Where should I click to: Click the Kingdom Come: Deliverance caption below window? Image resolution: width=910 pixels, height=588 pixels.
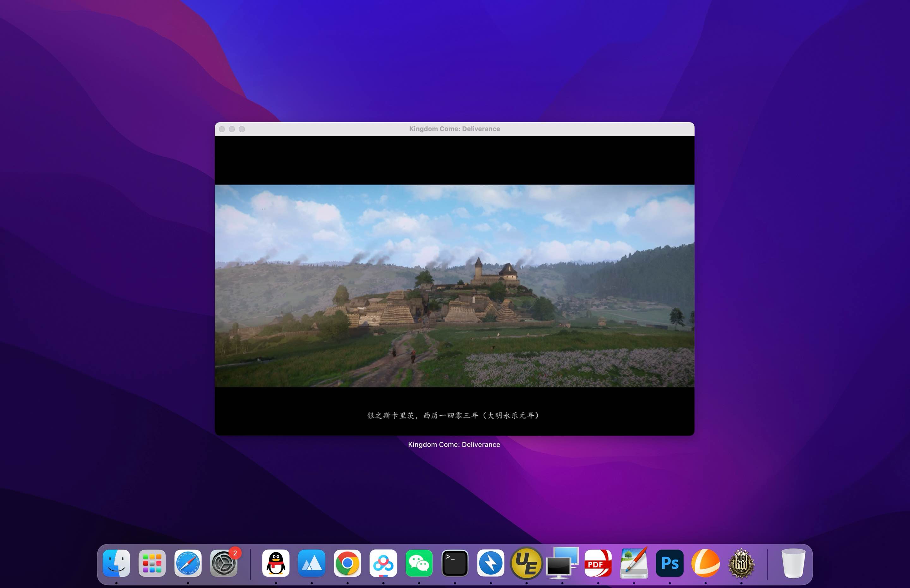pyautogui.click(x=454, y=444)
